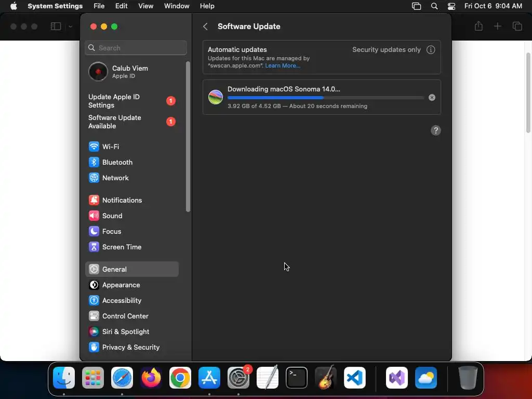Open Calub Viem Apple ID profile
This screenshot has width=532, height=399.
[x=131, y=72]
